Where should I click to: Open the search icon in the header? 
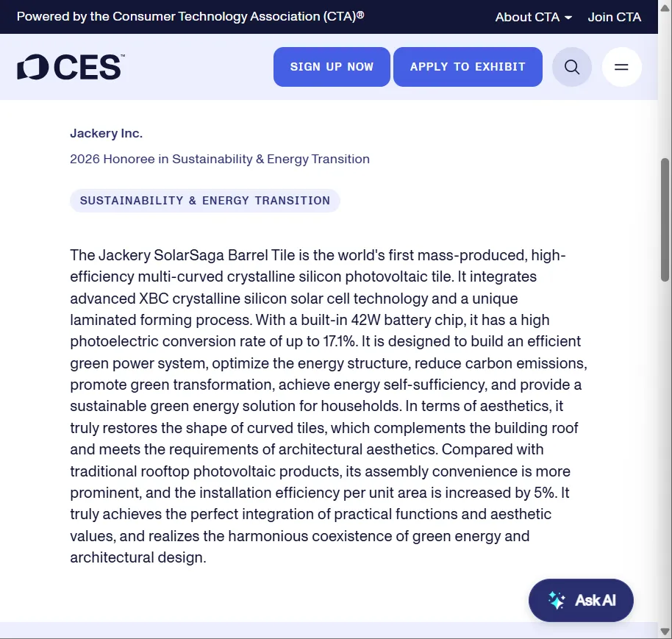(x=572, y=67)
